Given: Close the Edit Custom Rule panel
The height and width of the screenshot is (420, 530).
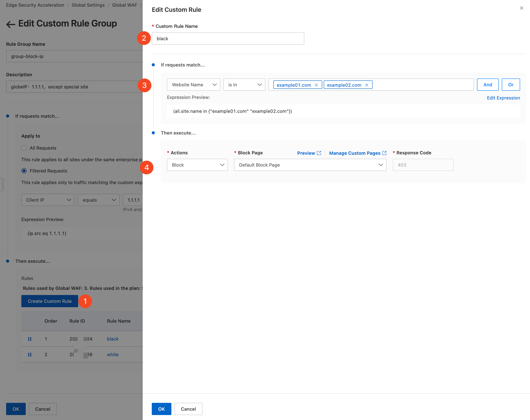Looking at the screenshot, I should (x=521, y=8).
